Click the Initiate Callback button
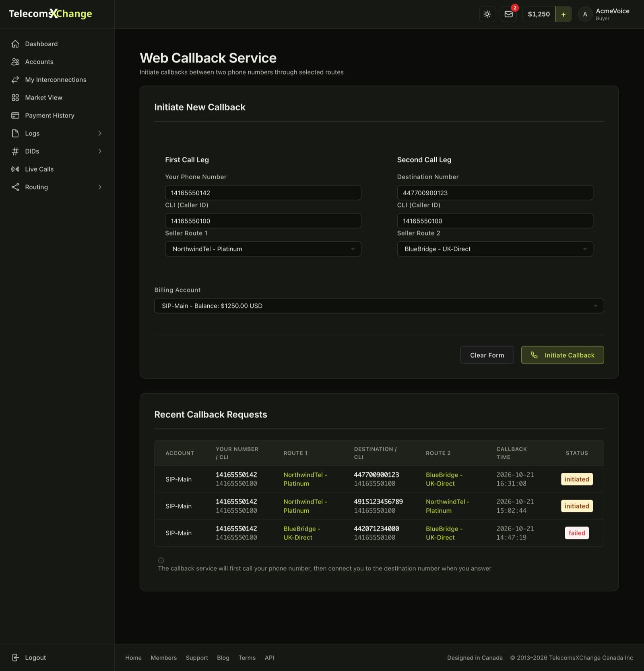Image resolution: width=644 pixels, height=671 pixels. 562,355
